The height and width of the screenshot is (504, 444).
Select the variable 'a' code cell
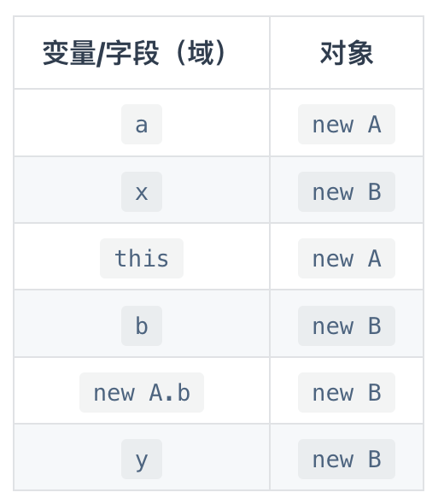pos(142,125)
